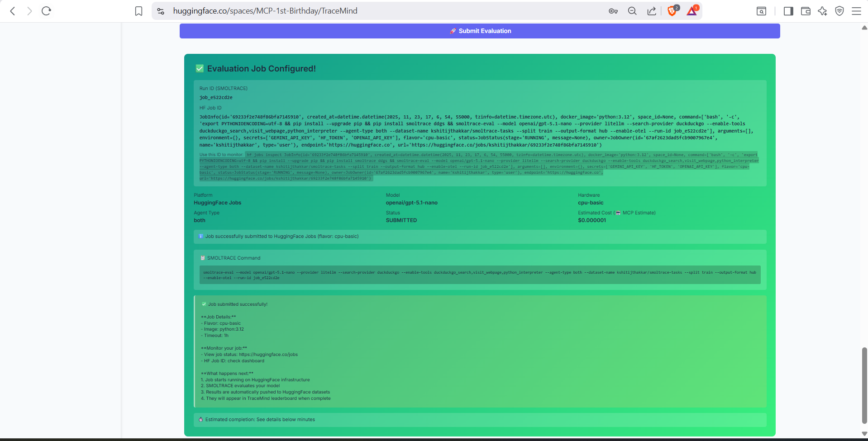
Task: Open the browser hamburger menu
Action: click(x=856, y=11)
